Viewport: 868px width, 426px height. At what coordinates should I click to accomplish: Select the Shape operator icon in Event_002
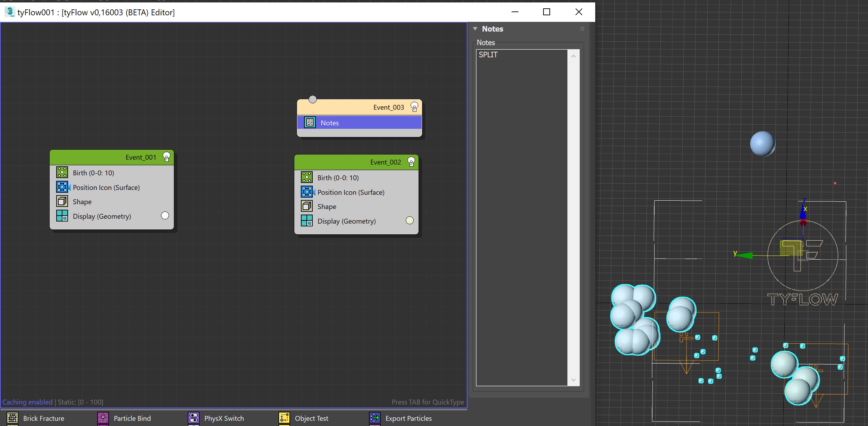(307, 206)
